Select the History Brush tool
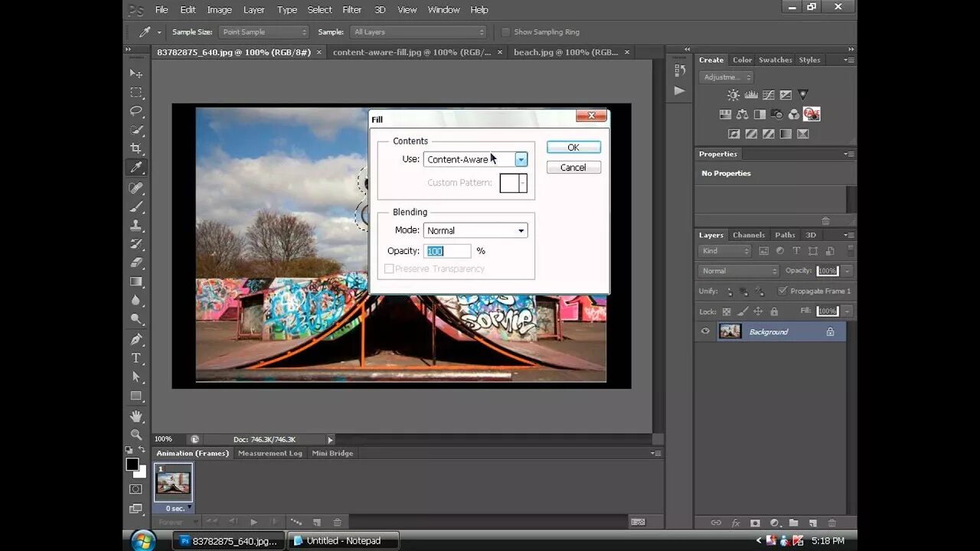The height and width of the screenshot is (551, 980). click(x=136, y=244)
